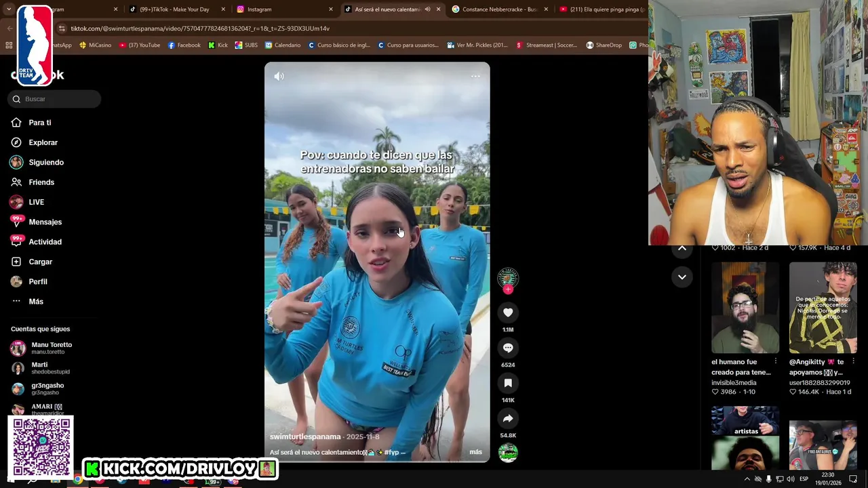Screen dimensions: 868x488
Task: Open the SUBS bookmark
Action: click(246, 45)
